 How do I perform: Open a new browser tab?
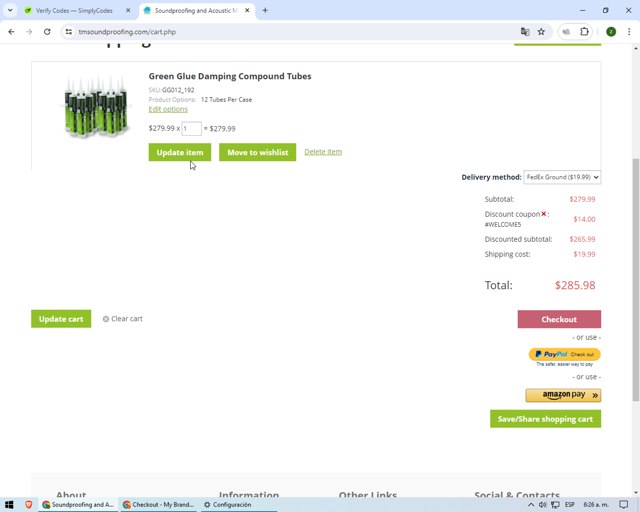point(265,11)
